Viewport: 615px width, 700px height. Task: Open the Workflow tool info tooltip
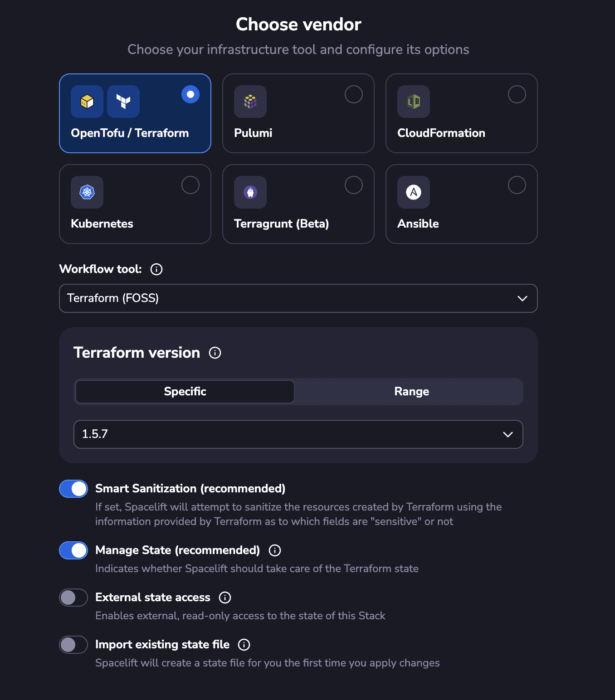156,269
